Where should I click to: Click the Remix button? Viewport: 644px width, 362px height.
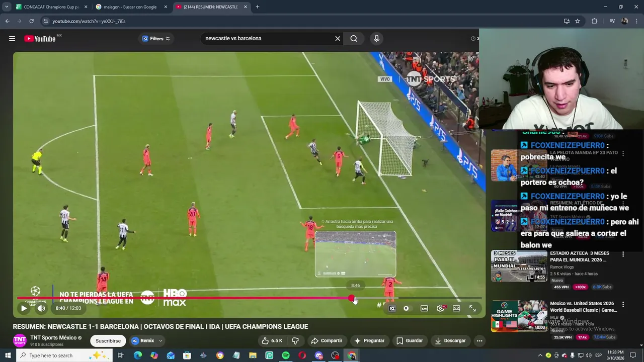143,340
